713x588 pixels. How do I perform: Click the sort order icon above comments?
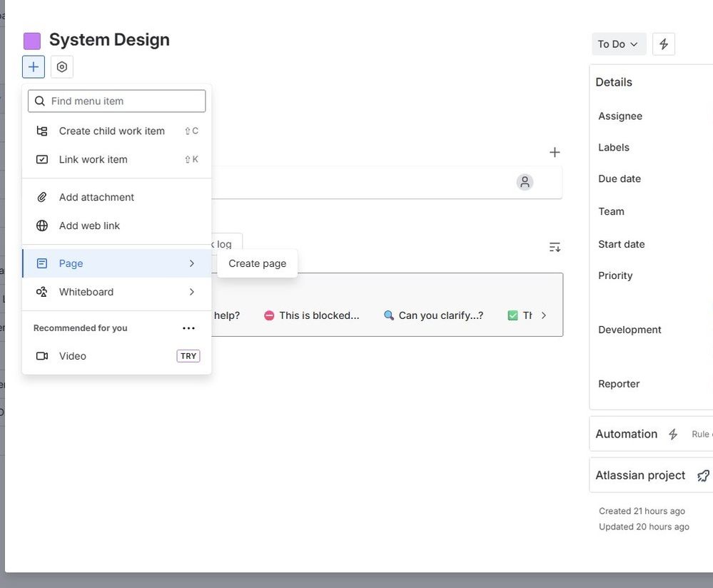click(555, 247)
